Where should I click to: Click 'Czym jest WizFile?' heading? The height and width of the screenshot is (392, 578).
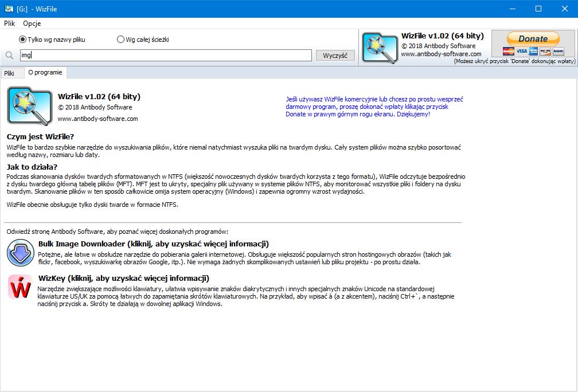tap(40, 136)
